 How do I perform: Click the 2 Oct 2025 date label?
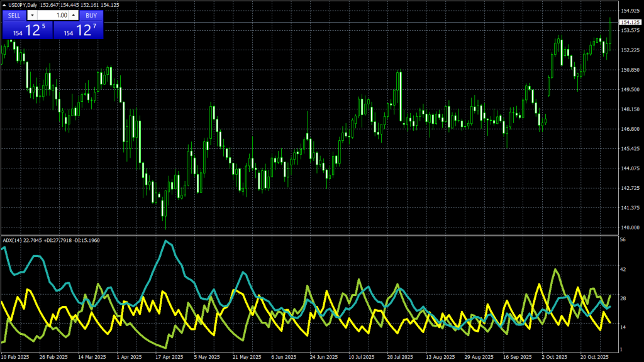coord(555,356)
